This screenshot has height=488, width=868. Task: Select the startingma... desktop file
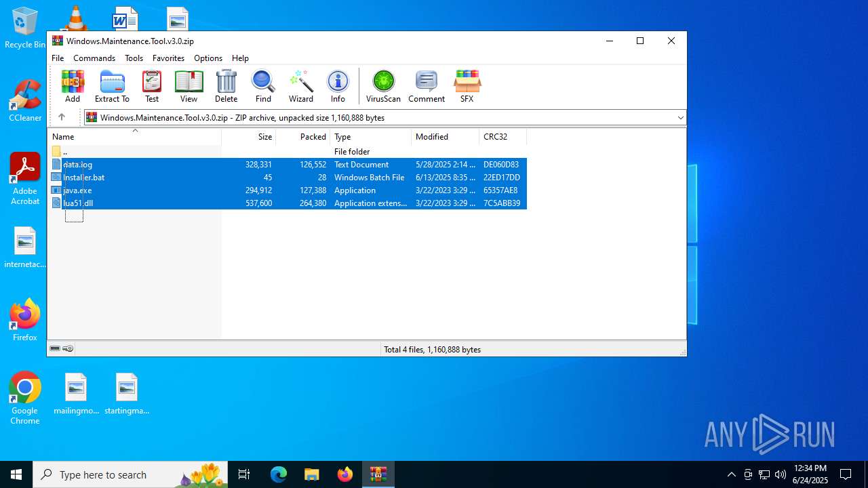[x=127, y=394]
